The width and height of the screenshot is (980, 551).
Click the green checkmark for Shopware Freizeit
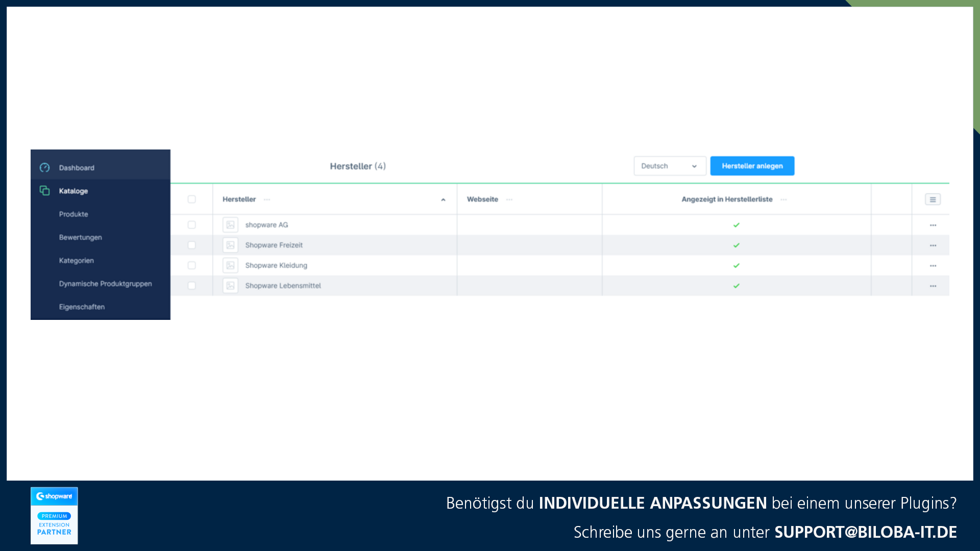(737, 245)
